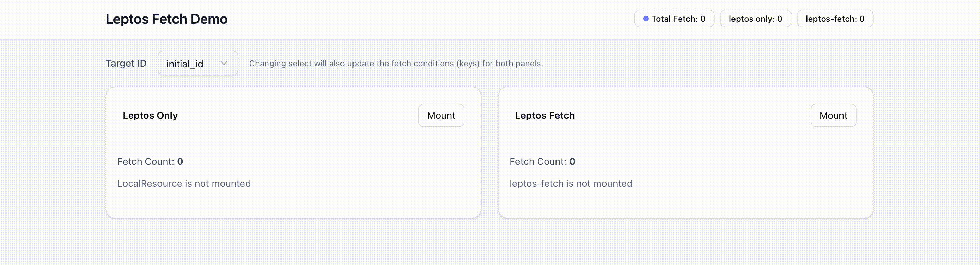Click the Target ID label

pos(126,63)
